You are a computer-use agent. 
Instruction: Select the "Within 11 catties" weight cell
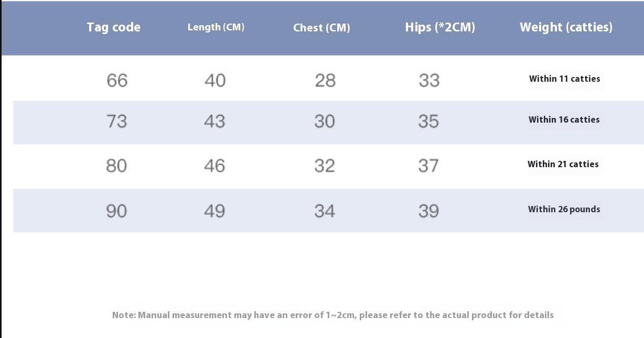click(564, 79)
